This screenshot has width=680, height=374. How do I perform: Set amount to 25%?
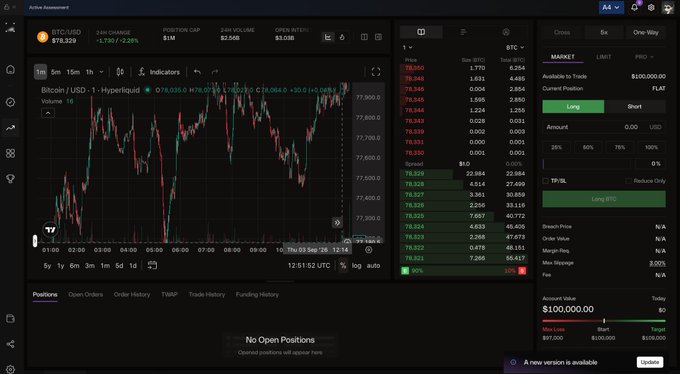point(556,148)
